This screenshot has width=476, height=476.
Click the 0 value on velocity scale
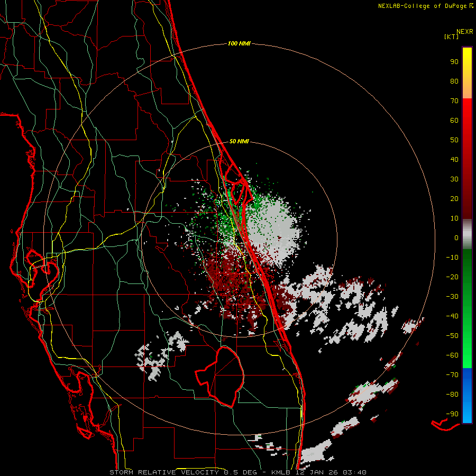[456, 238]
